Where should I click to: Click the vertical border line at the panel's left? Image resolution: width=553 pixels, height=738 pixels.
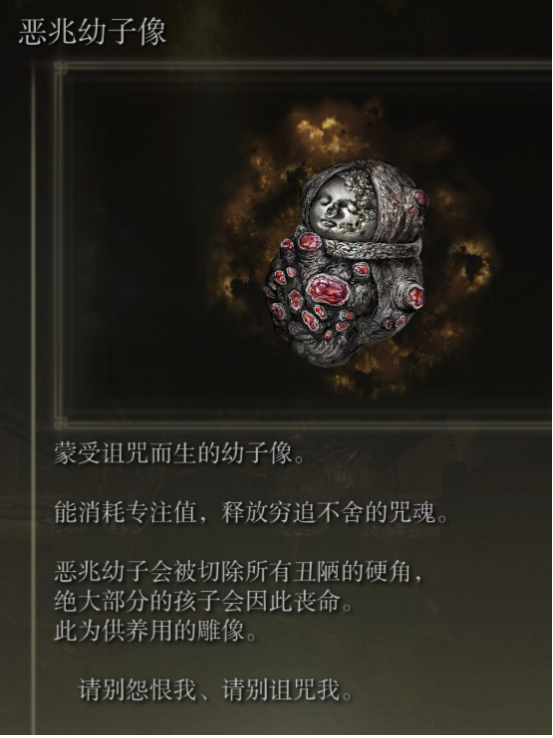click(33, 395)
